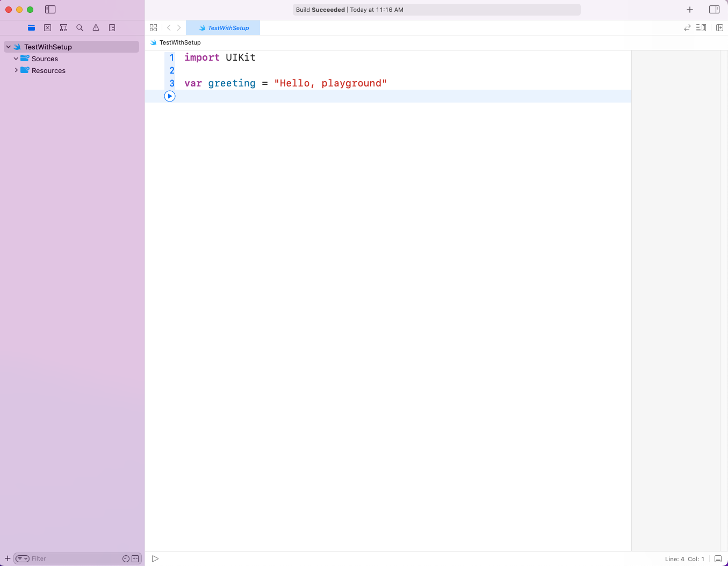Open the filter options dropdown
This screenshot has height=566, width=728.
(23, 558)
